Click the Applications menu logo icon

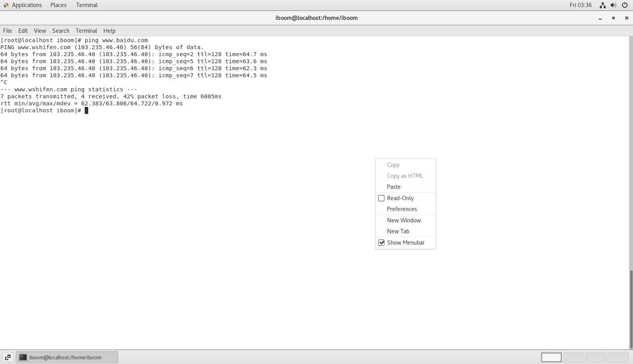(x=6, y=5)
